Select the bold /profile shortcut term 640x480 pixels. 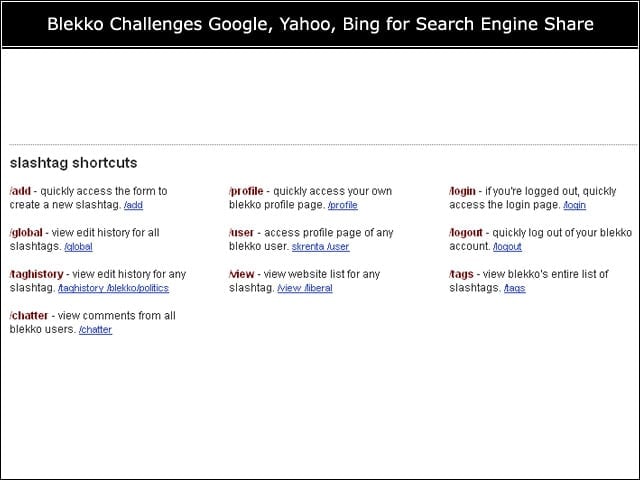(246, 191)
